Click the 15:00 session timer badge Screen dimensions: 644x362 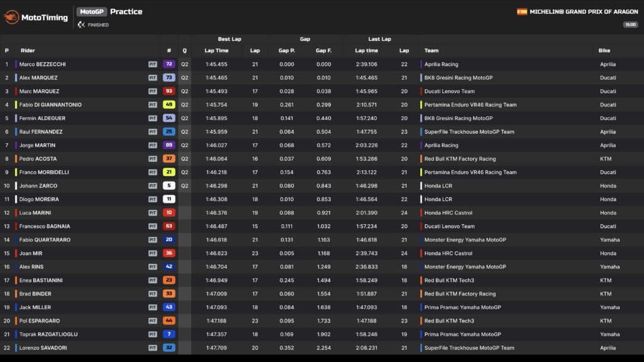tap(630, 25)
